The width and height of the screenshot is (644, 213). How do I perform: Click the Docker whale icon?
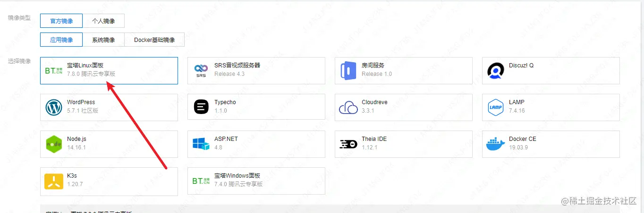coord(495,144)
